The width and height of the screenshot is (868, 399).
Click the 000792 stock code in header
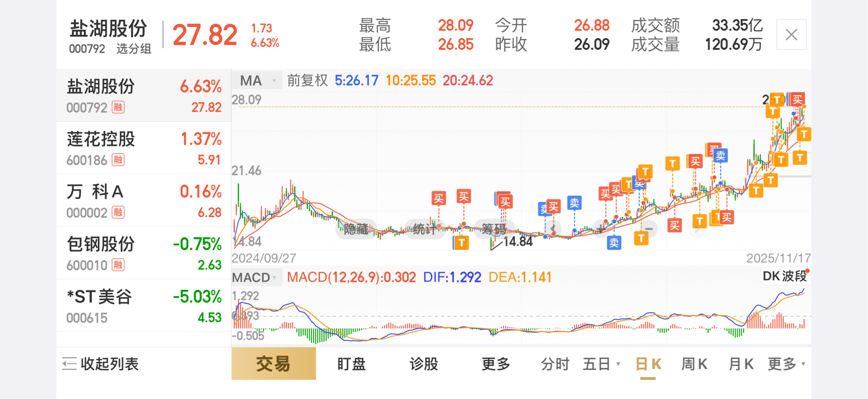click(x=87, y=49)
